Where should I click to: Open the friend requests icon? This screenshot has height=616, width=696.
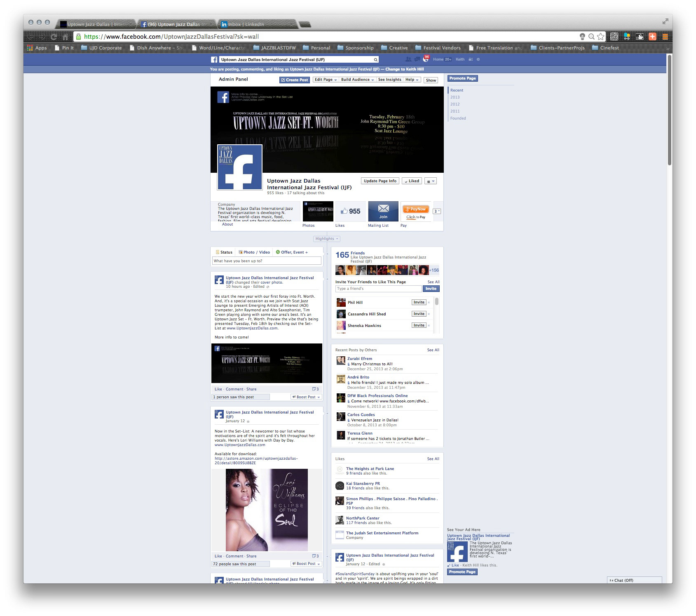pyautogui.click(x=408, y=59)
